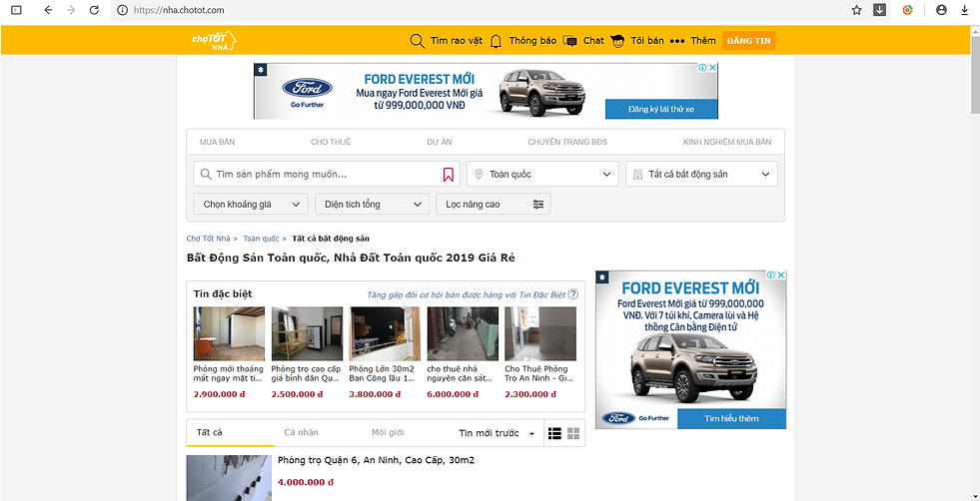The width and height of the screenshot is (980, 501).
Task: Open the Tất cả bất động sản category dropdown
Action: pos(701,175)
